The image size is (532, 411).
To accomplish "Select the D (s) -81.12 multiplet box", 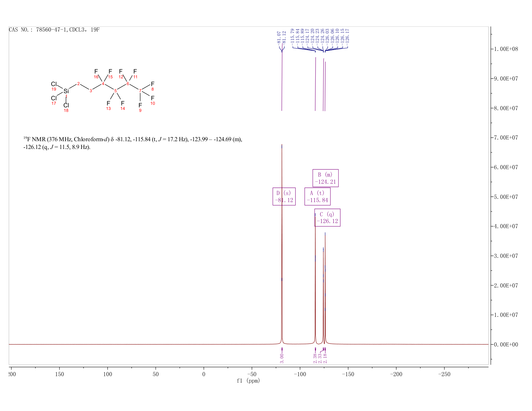I will 284,197.
